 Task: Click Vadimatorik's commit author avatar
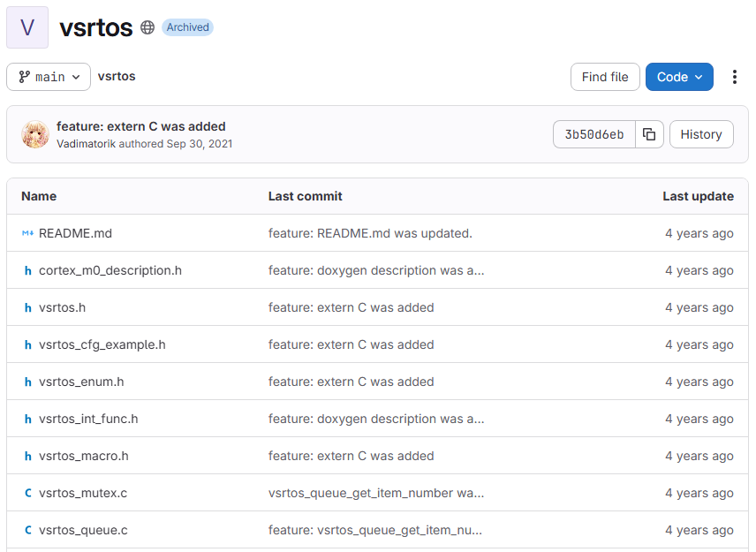35,134
